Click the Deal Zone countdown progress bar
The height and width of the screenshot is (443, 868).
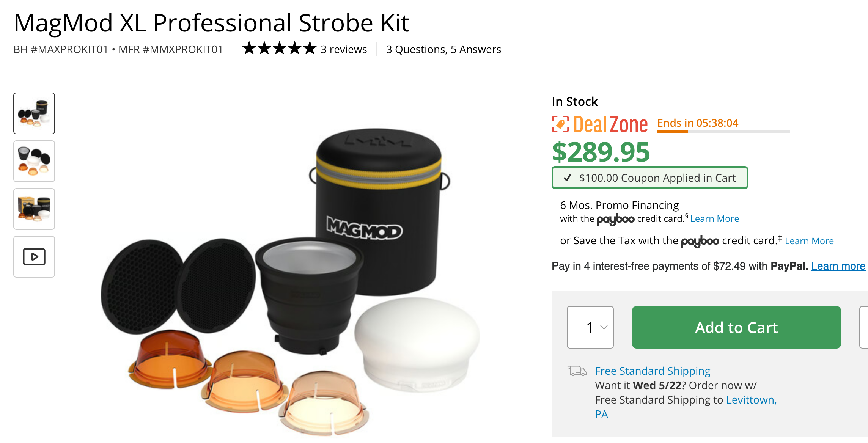[x=723, y=131]
